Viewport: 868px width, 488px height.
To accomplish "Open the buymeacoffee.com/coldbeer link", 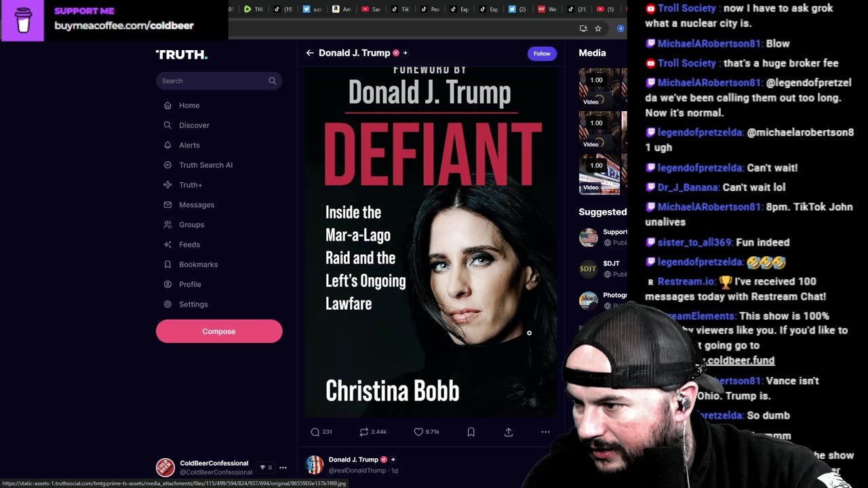I will click(x=124, y=26).
